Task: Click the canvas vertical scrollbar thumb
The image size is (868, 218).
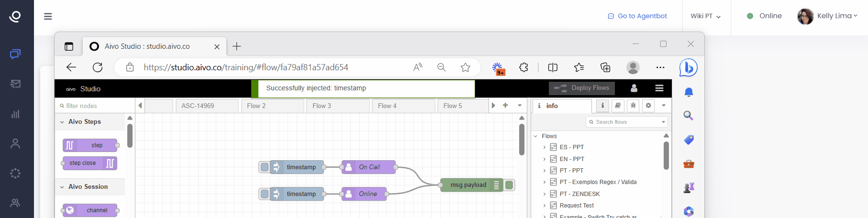Action: pyautogui.click(x=522, y=140)
